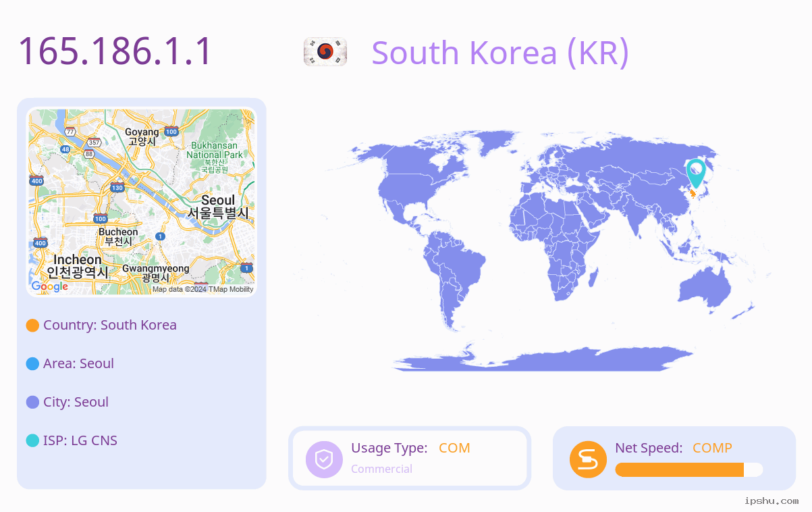The image size is (812, 512).
Task: Click the Google logo on the map
Action: coord(50,286)
